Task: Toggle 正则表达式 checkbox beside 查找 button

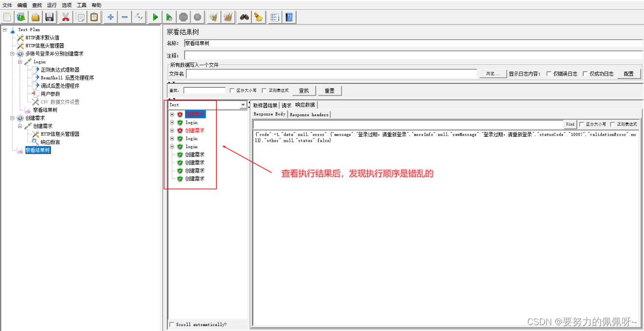Action: (x=264, y=90)
